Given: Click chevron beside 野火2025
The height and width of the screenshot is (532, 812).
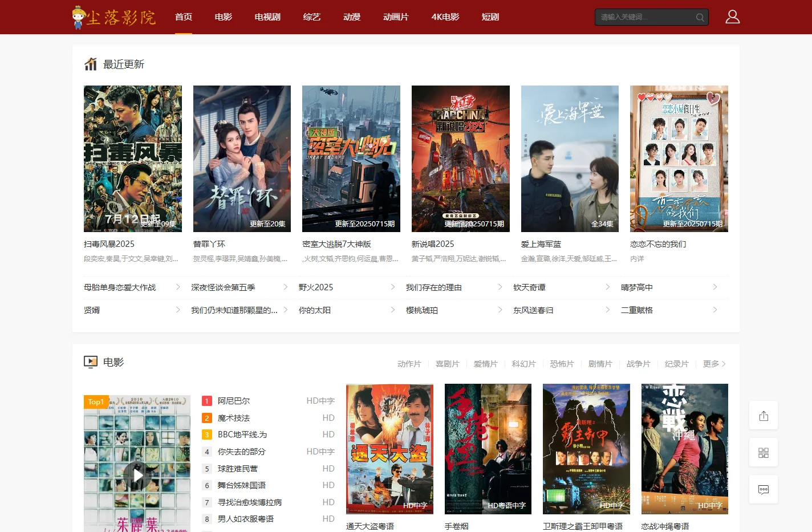Looking at the screenshot, I should point(393,287).
